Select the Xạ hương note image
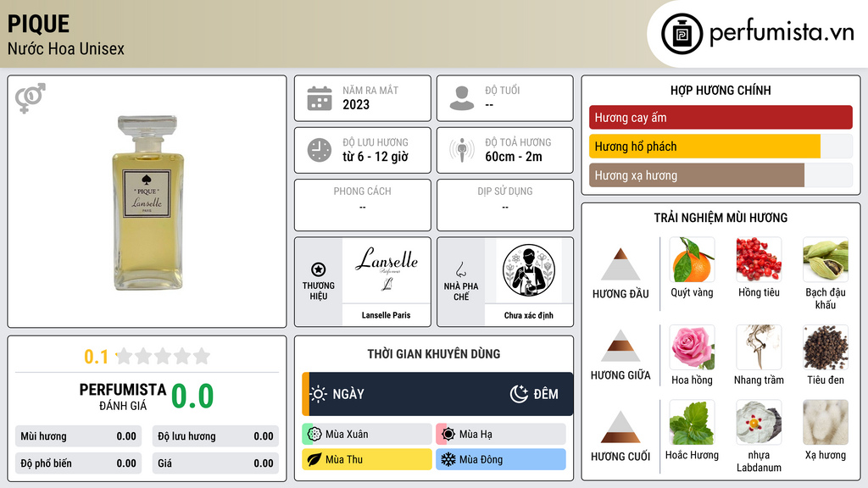 click(826, 423)
